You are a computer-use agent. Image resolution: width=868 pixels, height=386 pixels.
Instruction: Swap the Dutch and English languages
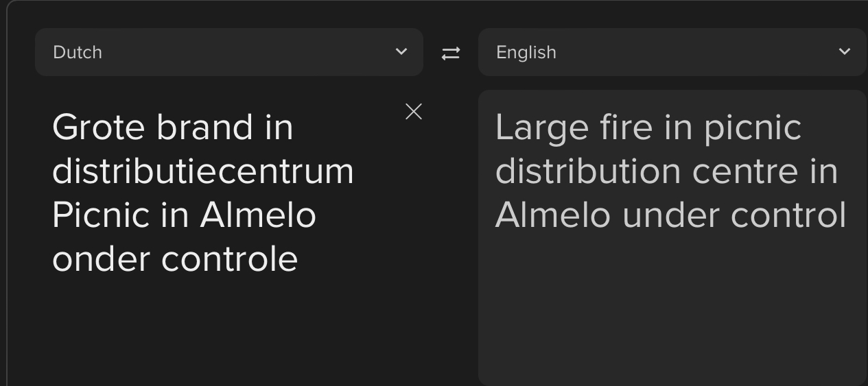click(450, 53)
